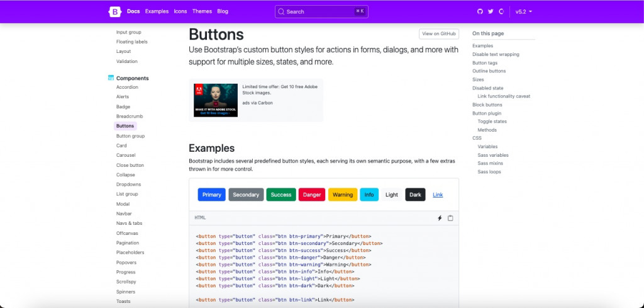Open Navbar in sidebar
The width and height of the screenshot is (644, 308).
pyautogui.click(x=124, y=214)
